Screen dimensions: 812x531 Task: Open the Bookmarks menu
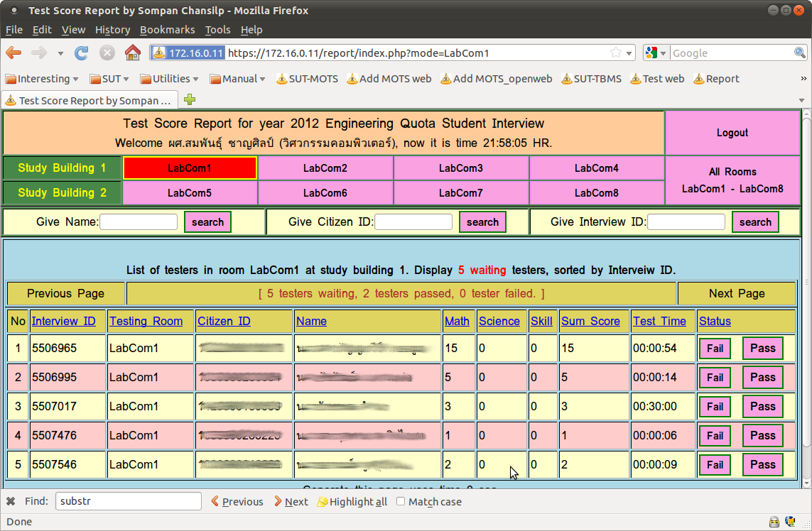(x=167, y=30)
